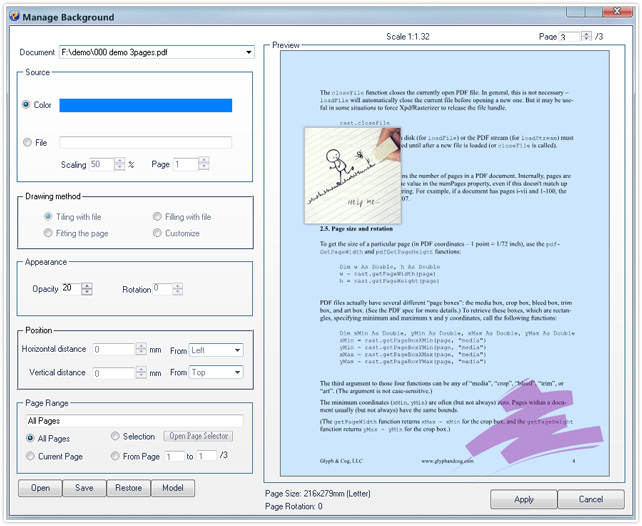Click the Model button
This screenshot has width=642, height=526.
173,488
